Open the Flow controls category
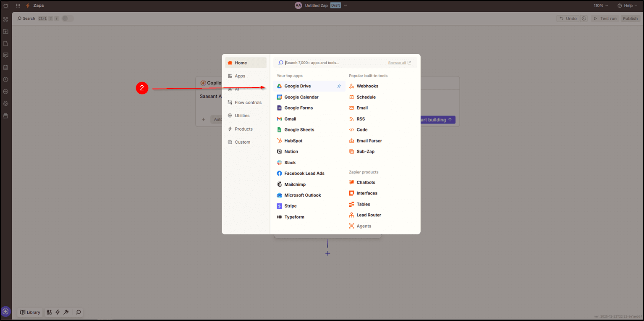 (x=248, y=103)
